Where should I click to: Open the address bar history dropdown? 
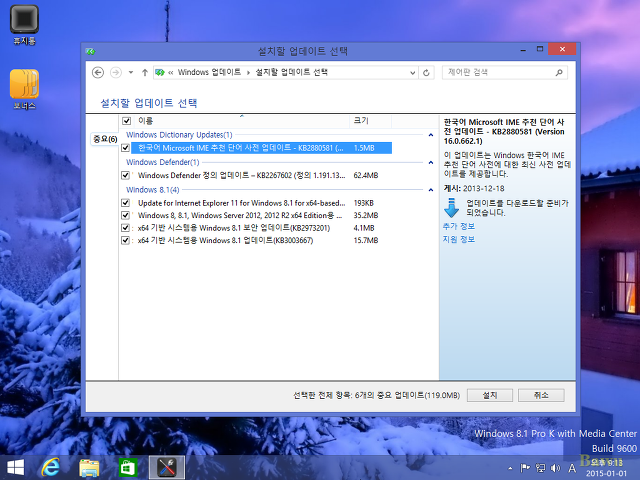413,73
